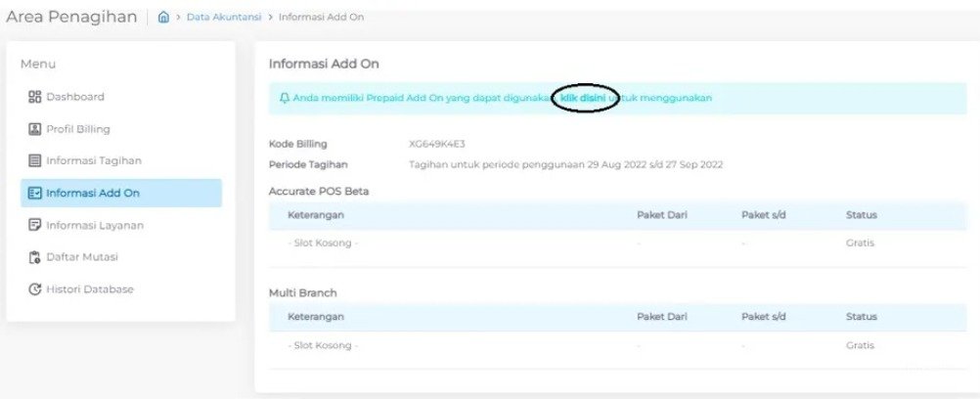Viewport: 980px width, 399px height.
Task: Click the Profil Billing person icon
Action: tap(34, 129)
